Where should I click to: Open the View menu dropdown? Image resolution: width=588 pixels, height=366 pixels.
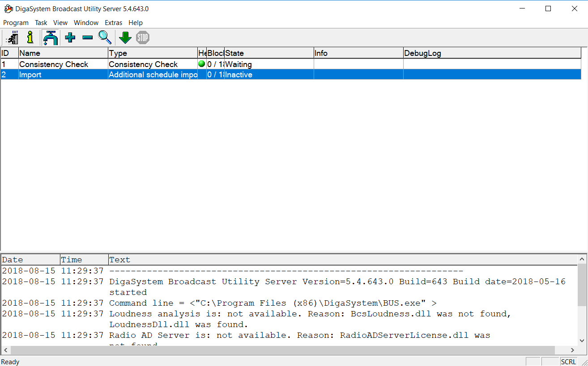click(60, 23)
